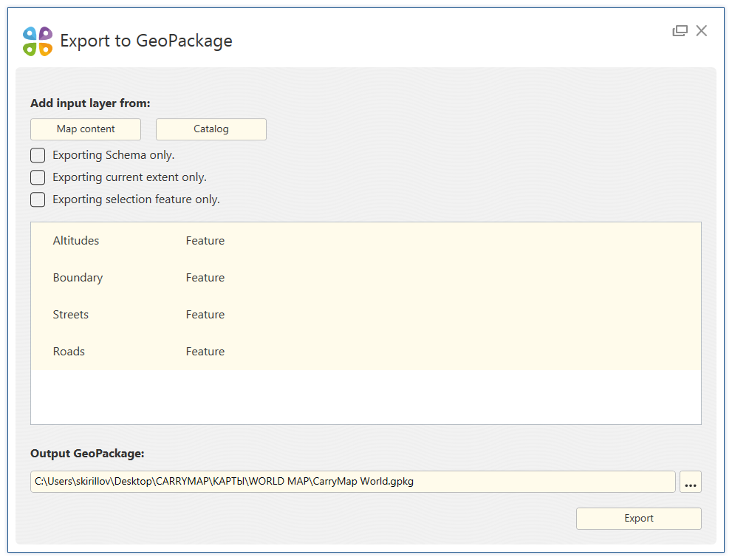This screenshot has width=732, height=560.
Task: Select the Altitudes layer row
Action: (366, 241)
